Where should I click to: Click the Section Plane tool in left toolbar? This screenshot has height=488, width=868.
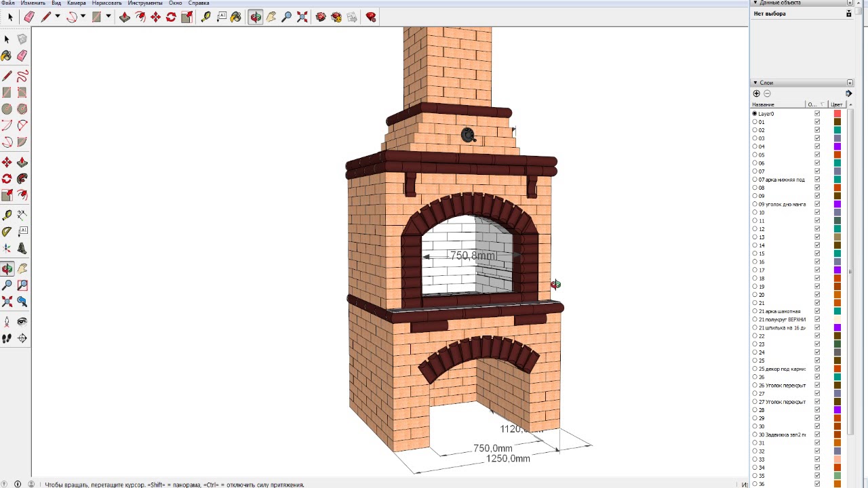pyautogui.click(x=22, y=338)
